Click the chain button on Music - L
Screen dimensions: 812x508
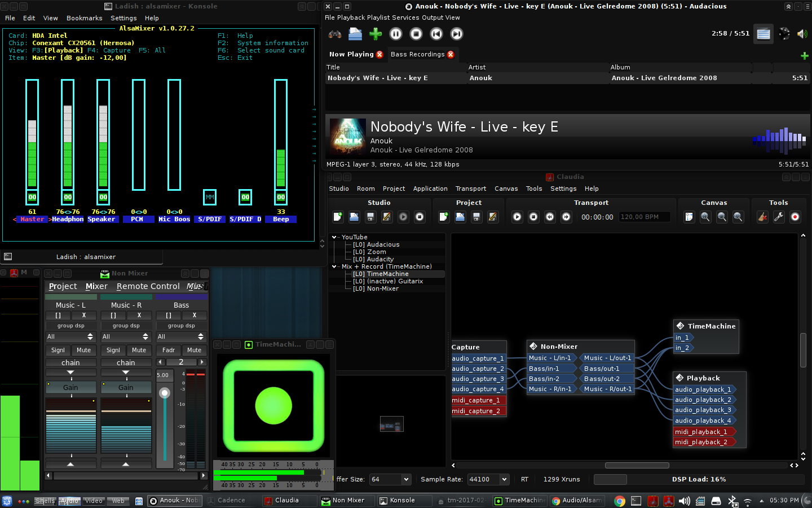(70, 363)
